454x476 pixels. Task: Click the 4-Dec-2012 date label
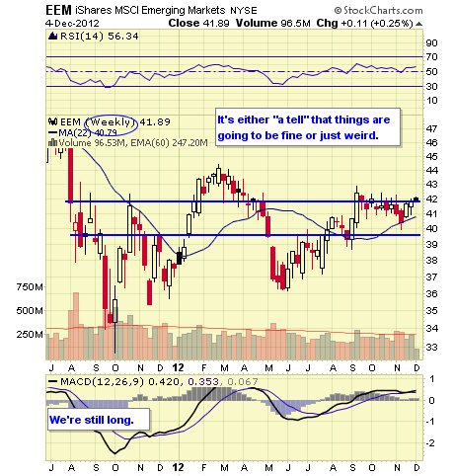pyautogui.click(x=72, y=24)
